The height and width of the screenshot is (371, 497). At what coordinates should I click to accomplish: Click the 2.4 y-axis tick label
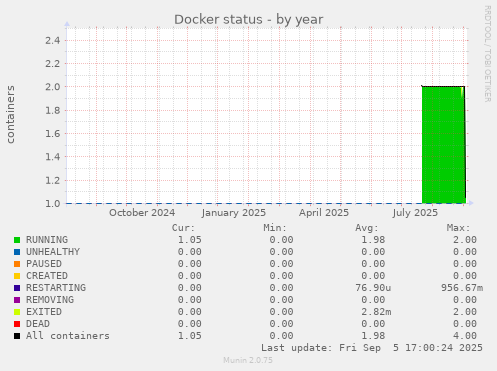coord(53,41)
